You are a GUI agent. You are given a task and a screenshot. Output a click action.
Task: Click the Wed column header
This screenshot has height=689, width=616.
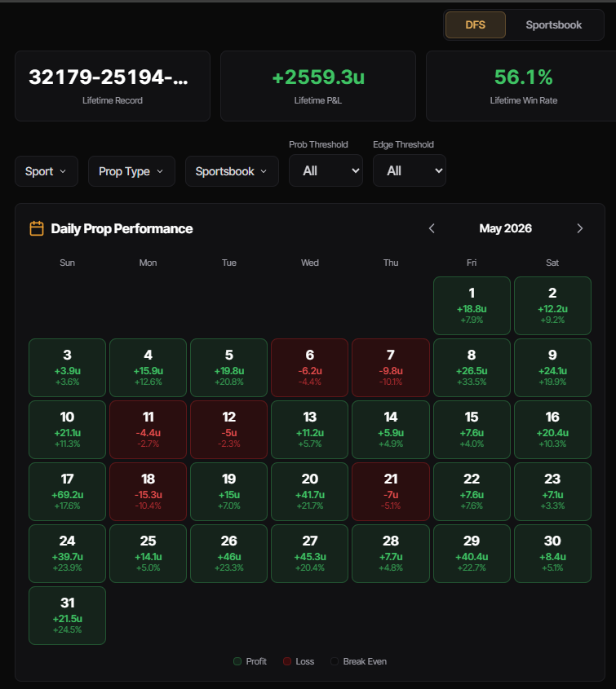pos(310,263)
